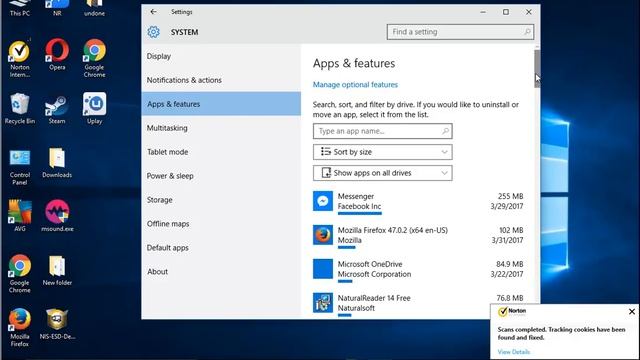The image size is (640, 360).
Task: Click View Details in Norton notification
Action: (513, 352)
